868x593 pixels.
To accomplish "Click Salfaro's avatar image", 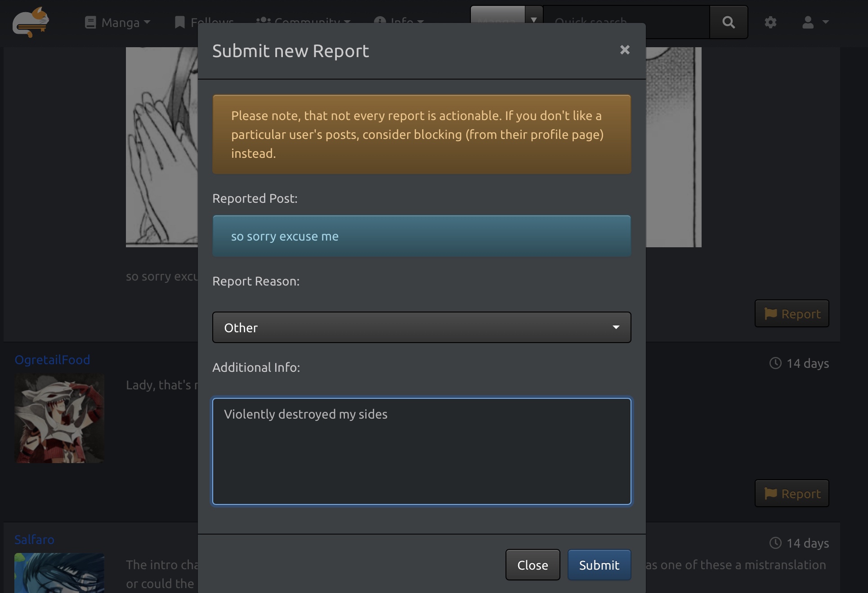I will pyautogui.click(x=59, y=573).
